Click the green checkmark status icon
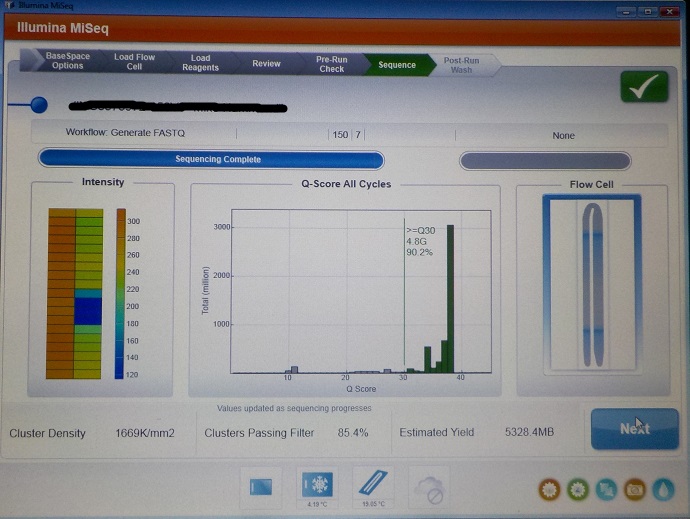Screen dimensions: 690x519 [643, 87]
